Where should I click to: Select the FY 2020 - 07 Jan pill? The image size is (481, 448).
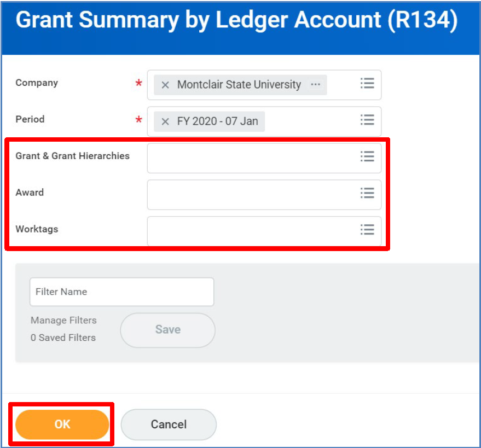click(x=213, y=121)
